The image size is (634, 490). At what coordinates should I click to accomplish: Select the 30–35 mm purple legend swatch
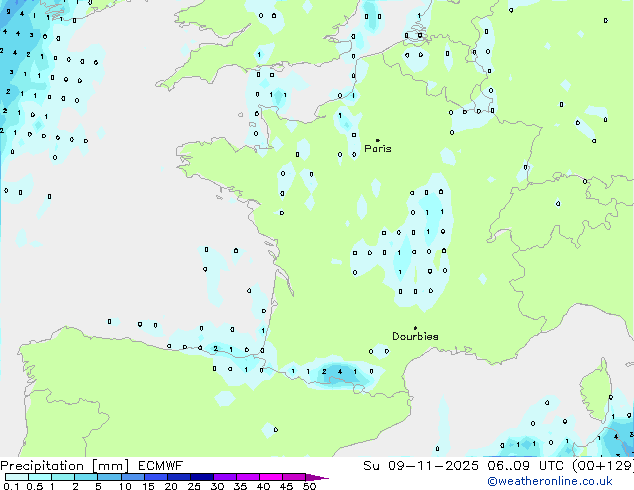[x=225, y=477]
